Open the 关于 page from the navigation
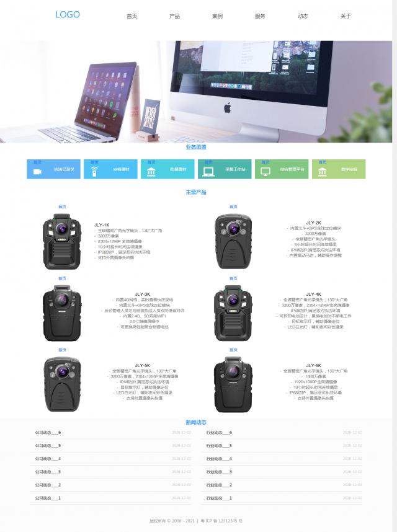 pyautogui.click(x=346, y=16)
